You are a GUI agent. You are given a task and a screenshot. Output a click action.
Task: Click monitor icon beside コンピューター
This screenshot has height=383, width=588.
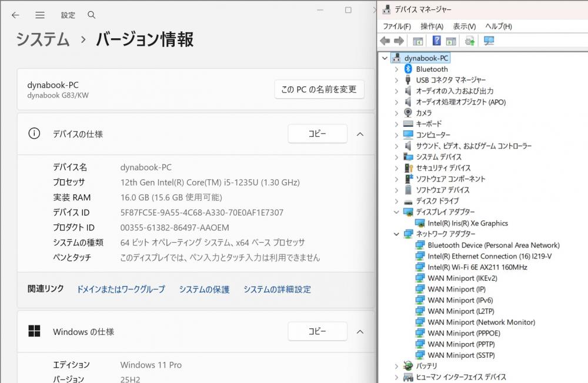pos(408,135)
